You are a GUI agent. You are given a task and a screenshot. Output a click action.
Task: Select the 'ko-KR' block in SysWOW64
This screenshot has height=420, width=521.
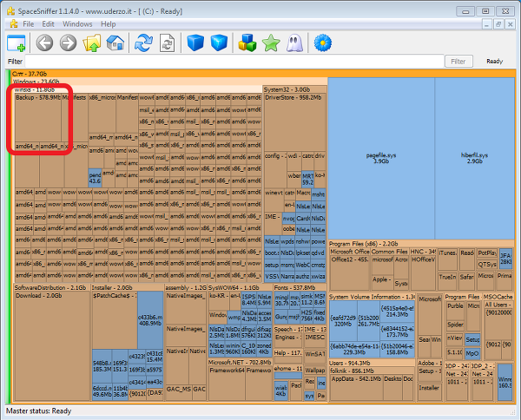(x=219, y=301)
